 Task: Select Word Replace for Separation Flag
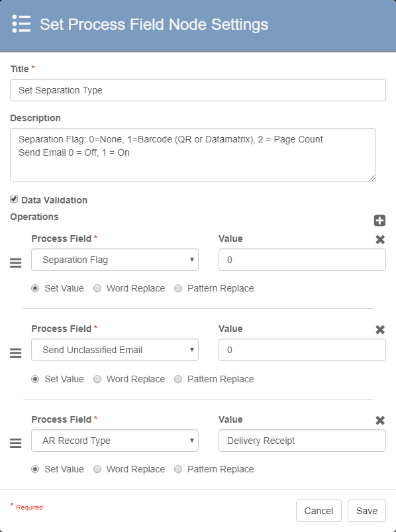tap(97, 288)
